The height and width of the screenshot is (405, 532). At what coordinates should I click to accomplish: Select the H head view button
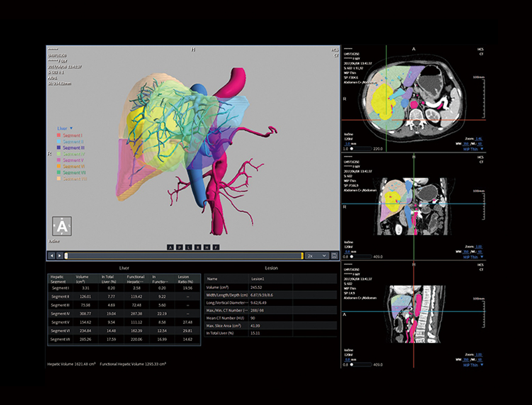tap(207, 247)
